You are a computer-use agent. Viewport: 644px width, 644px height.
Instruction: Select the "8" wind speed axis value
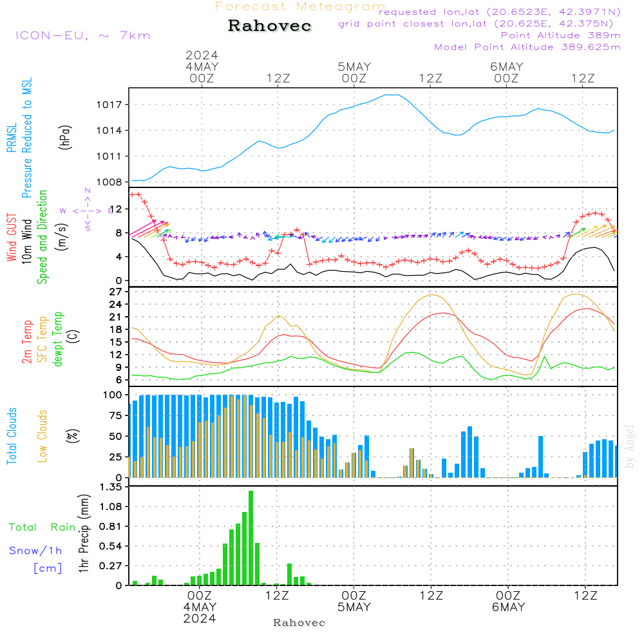click(x=118, y=233)
